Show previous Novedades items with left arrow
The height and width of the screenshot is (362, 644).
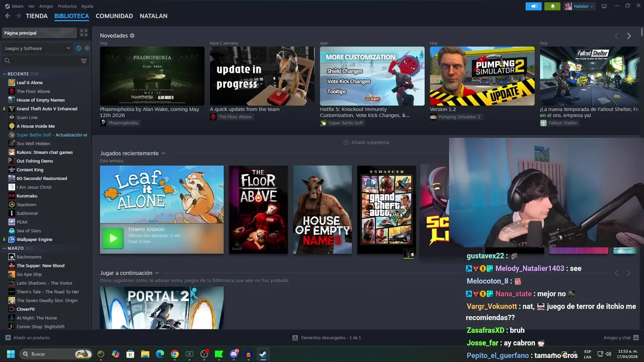(x=616, y=36)
